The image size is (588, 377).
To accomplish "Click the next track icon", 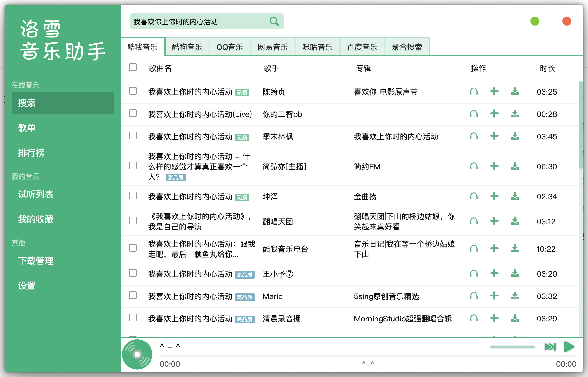I will point(549,347).
